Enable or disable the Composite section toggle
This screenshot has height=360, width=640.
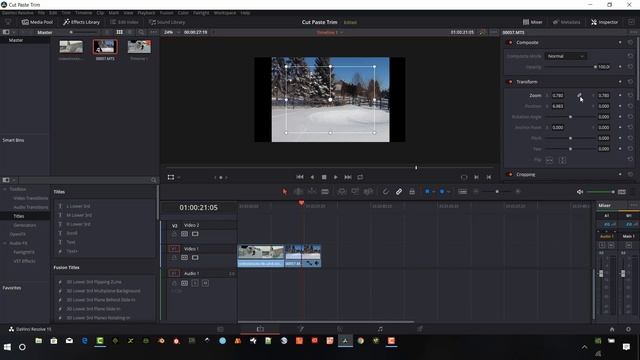(x=509, y=42)
